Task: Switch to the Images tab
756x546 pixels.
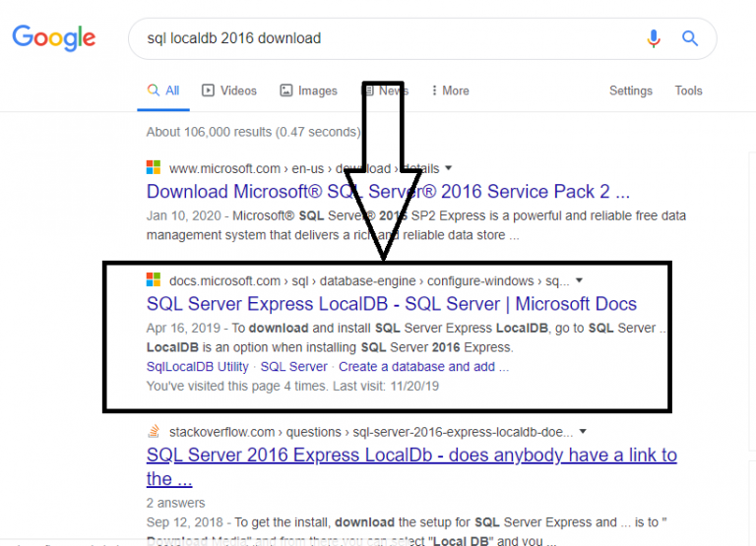Action: (x=308, y=91)
